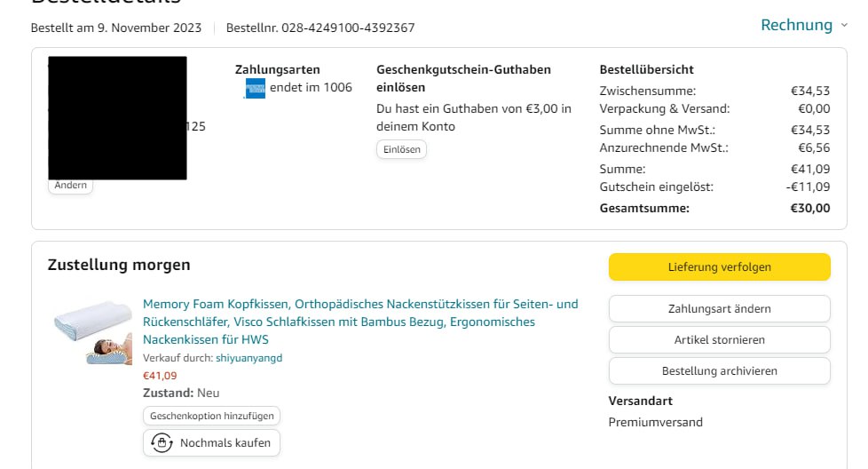Click the 'endet im 1006' card text
The height and width of the screenshot is (469, 868).
(x=311, y=87)
